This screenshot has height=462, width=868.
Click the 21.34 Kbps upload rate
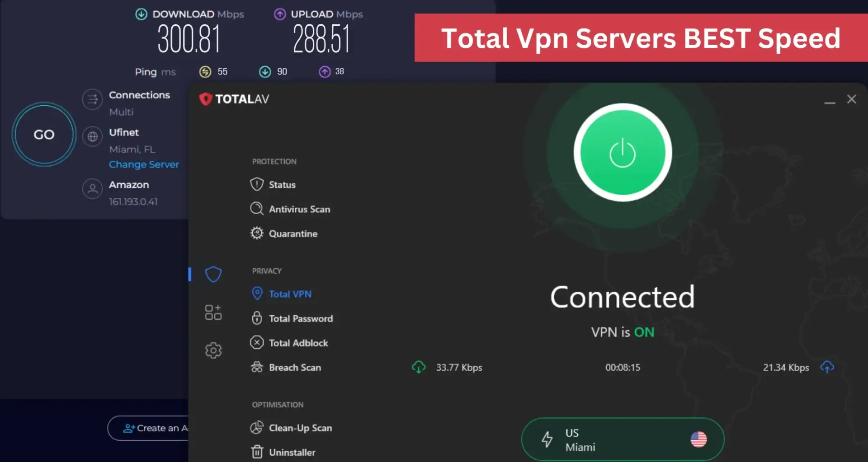point(786,368)
